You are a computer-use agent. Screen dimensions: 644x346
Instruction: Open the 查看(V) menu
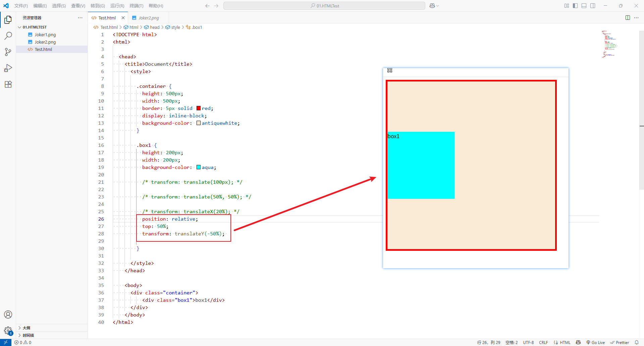pyautogui.click(x=78, y=6)
